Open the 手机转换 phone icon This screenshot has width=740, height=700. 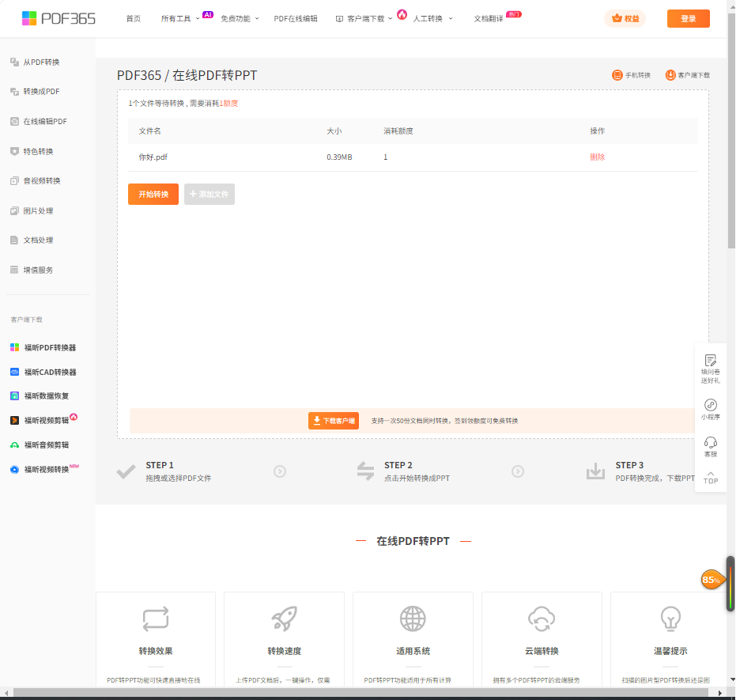click(x=617, y=75)
